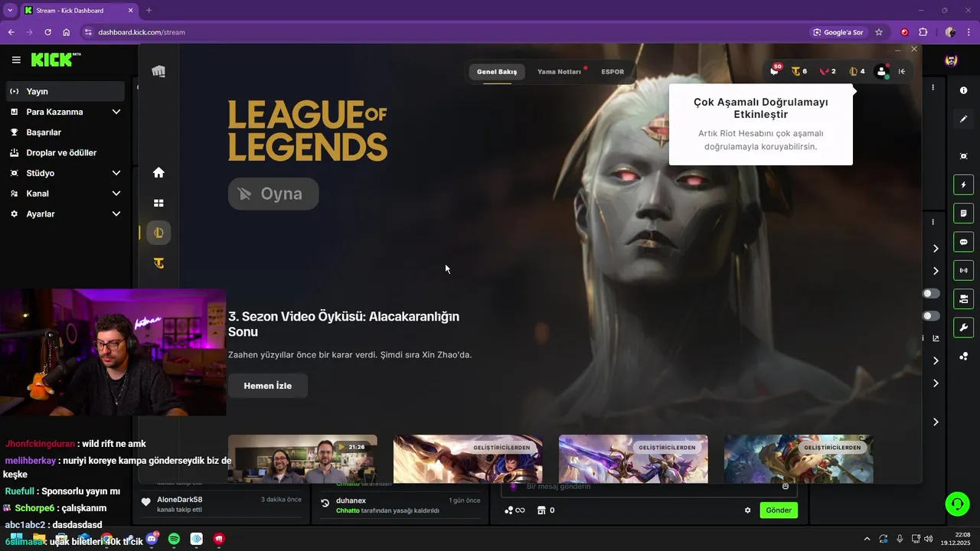Click the pencil edit icon
The width and height of the screenshot is (980, 551).
(x=963, y=119)
